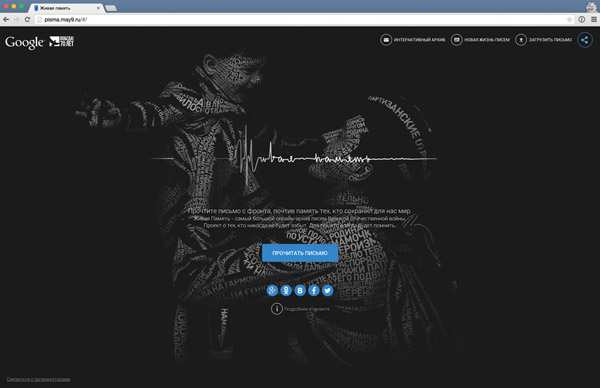Screen dimensions: 600x388
Task: Open a new browser tab
Action: tap(111, 8)
